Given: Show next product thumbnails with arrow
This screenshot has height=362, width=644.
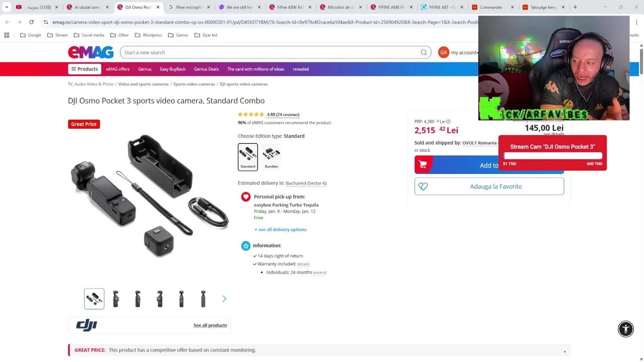Looking at the screenshot, I should pyautogui.click(x=224, y=299).
